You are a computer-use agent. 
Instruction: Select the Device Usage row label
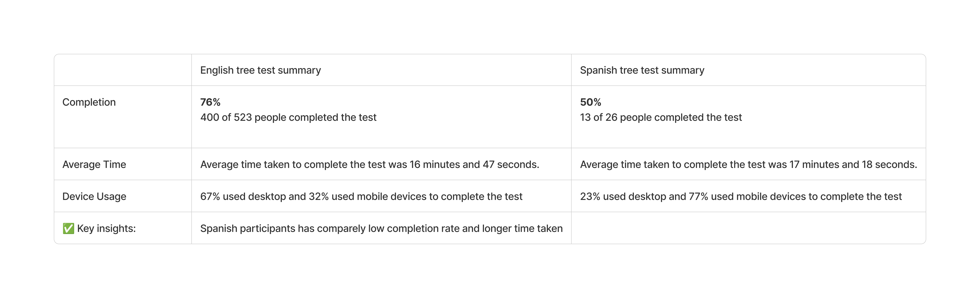(94, 197)
